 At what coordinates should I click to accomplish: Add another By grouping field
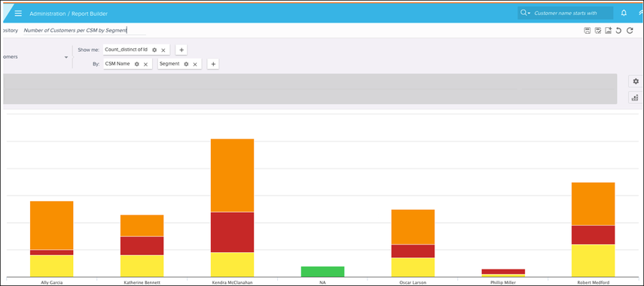212,64
